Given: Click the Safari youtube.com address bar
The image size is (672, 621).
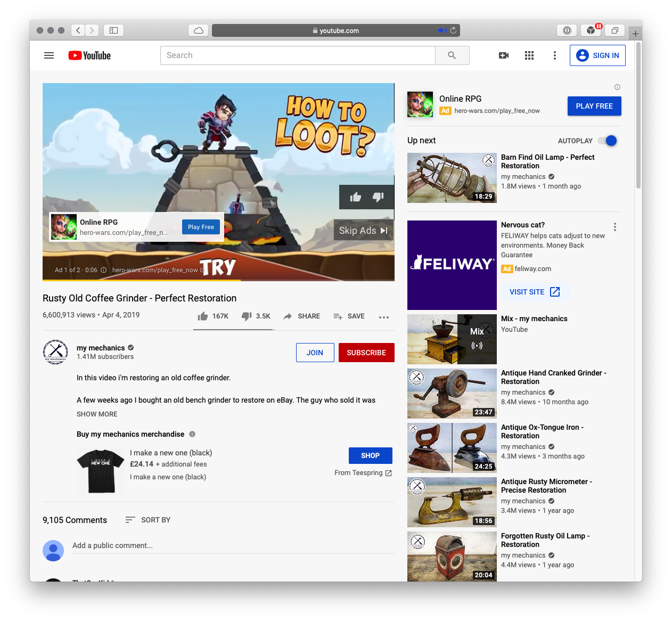Looking at the screenshot, I should point(335,30).
